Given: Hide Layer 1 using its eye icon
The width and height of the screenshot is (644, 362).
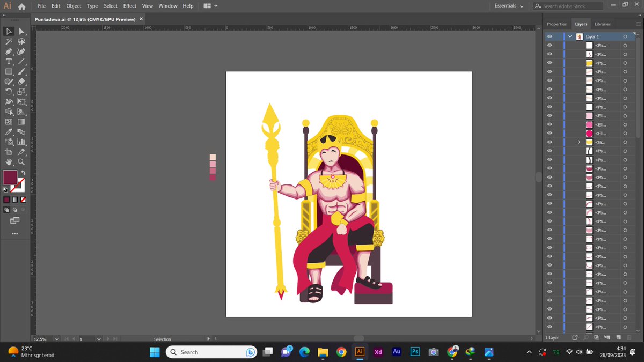Looking at the screenshot, I should pos(550,36).
